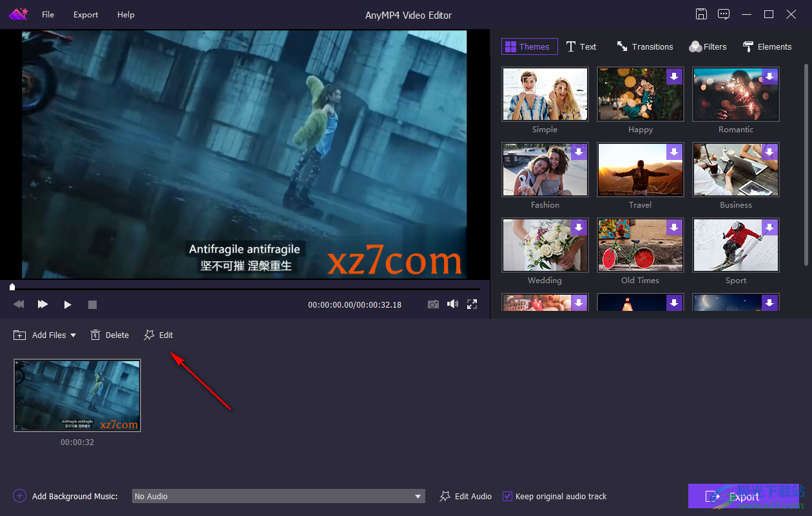Click the Edit Audio button
This screenshot has height=516, width=812.
coord(466,496)
